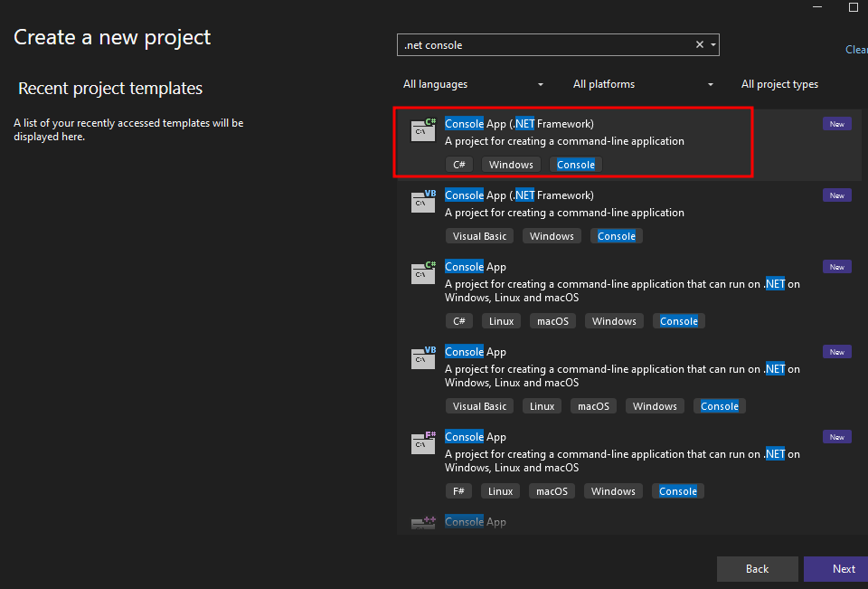This screenshot has width=868, height=589.
Task: Click the C# Console App (.NET Framework) icon
Action: pyautogui.click(x=423, y=130)
